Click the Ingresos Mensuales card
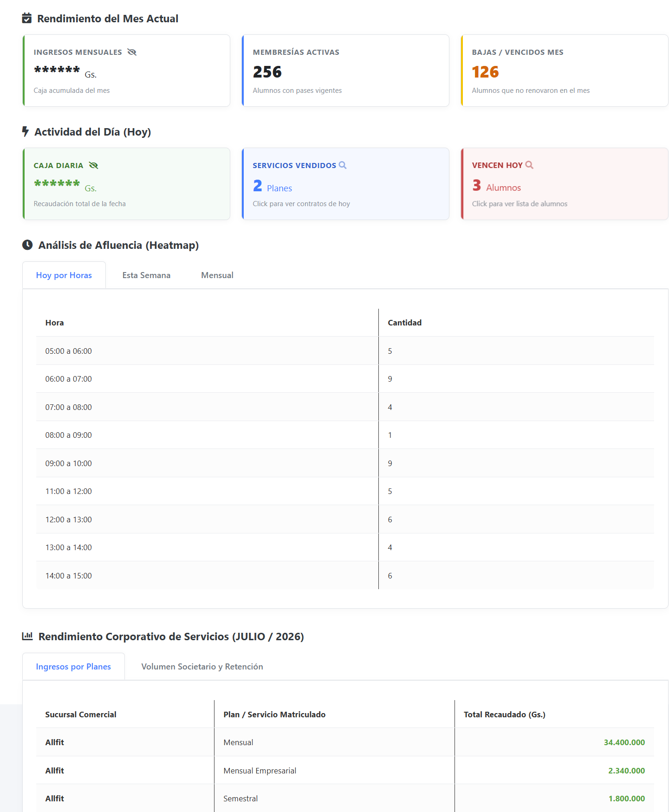The width and height of the screenshot is (669, 812). click(x=126, y=71)
